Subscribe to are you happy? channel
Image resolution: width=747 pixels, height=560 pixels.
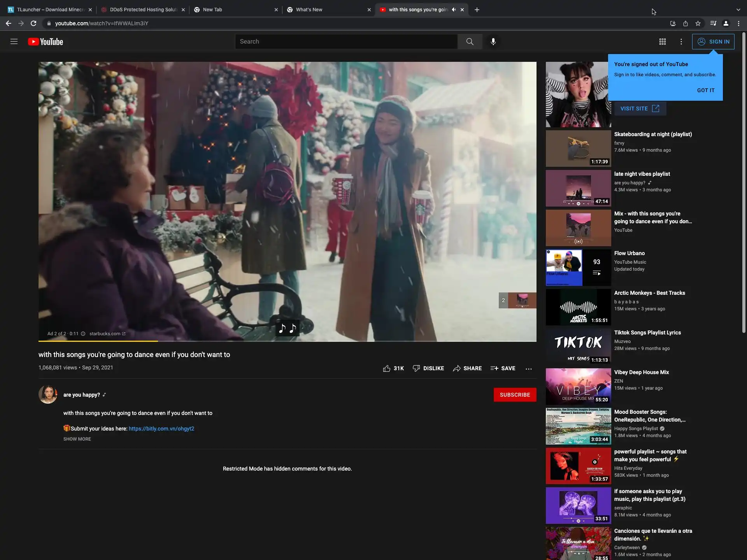(514, 395)
